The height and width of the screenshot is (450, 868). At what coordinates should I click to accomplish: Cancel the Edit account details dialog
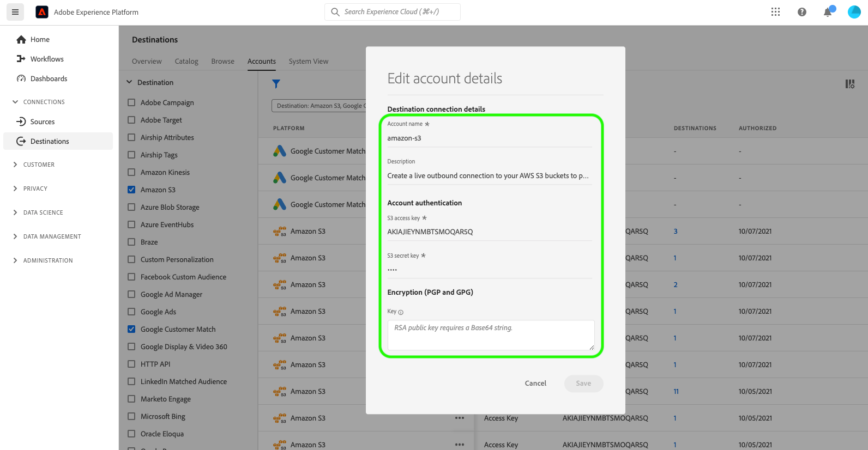click(535, 384)
